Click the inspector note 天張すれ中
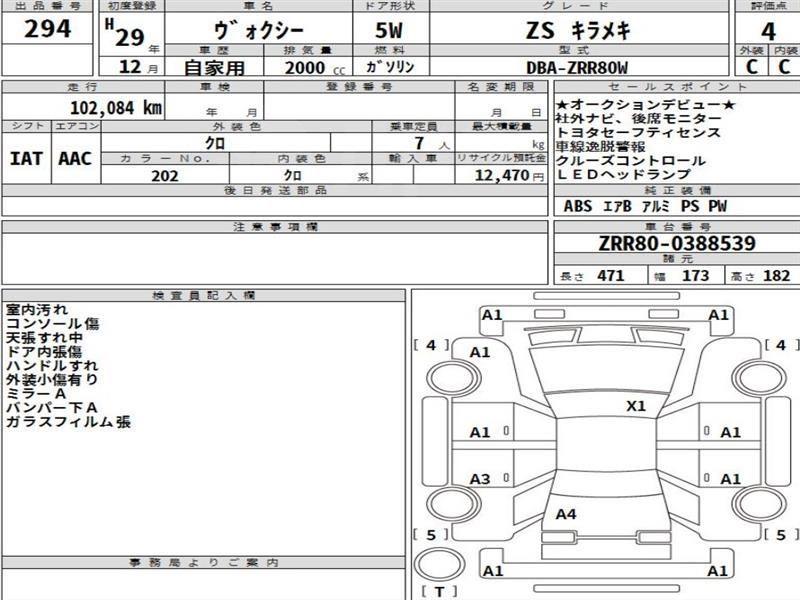Screen dimensions: 800x600 (x=44, y=338)
